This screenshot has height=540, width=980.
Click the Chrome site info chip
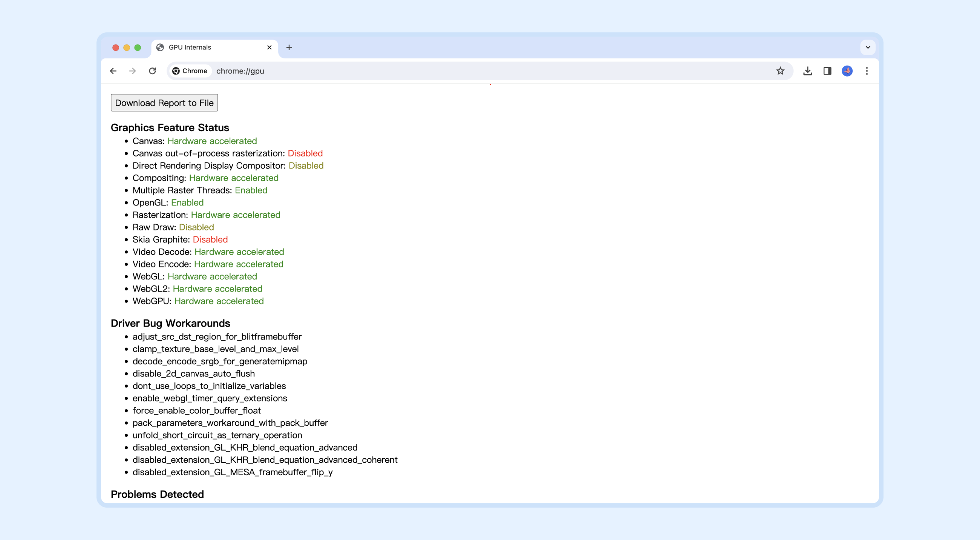(190, 71)
